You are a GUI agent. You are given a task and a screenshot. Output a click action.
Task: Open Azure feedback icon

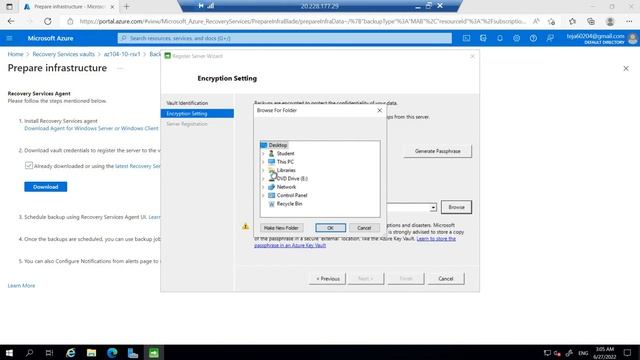[550, 38]
